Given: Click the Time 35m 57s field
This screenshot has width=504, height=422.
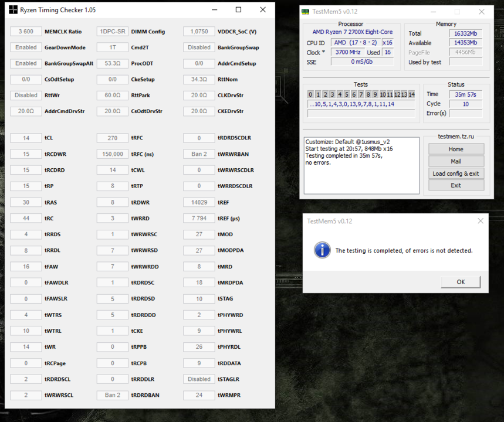Looking at the screenshot, I should [466, 94].
